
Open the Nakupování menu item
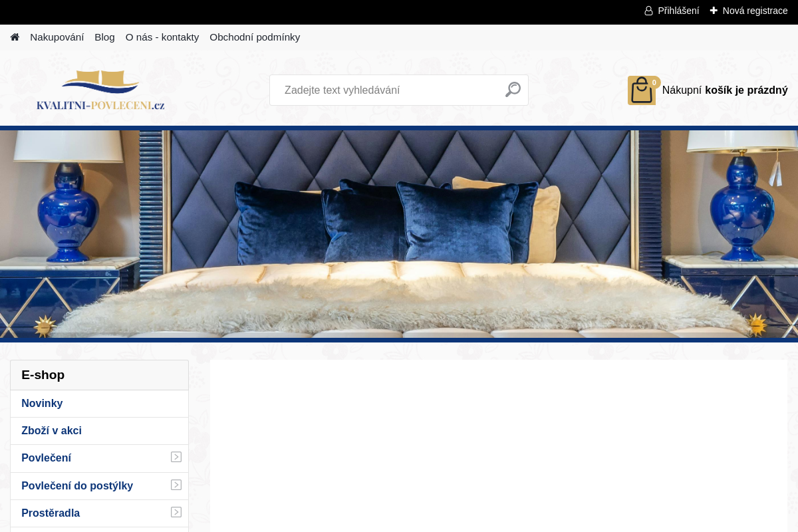coord(57,37)
